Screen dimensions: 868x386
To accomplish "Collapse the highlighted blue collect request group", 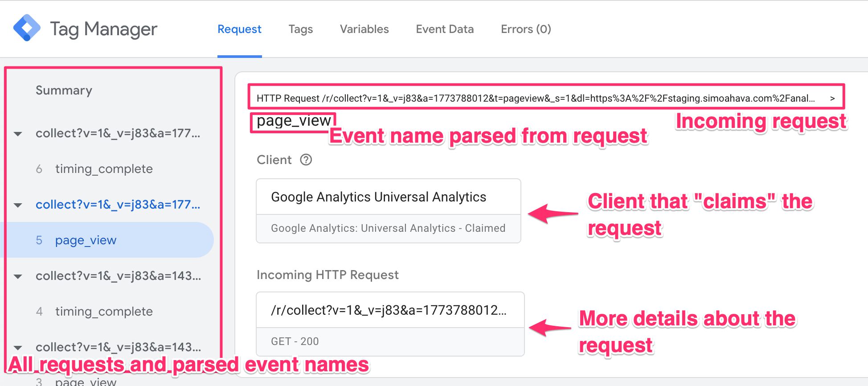I will [18, 205].
